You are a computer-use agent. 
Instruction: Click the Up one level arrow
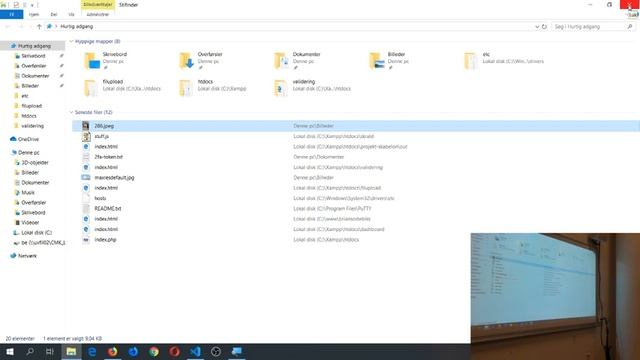click(x=39, y=27)
